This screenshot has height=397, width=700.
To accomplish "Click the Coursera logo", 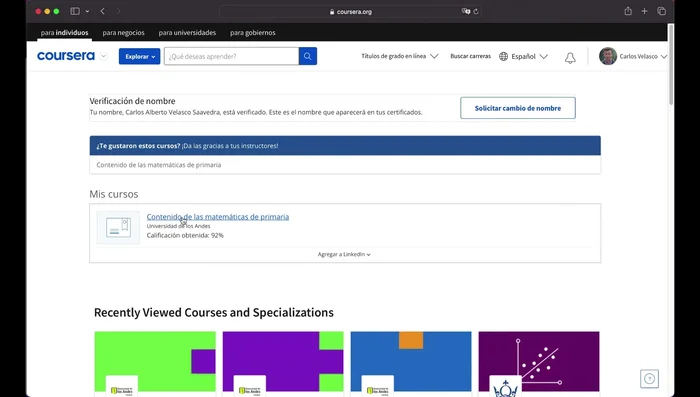I will pyautogui.click(x=66, y=56).
